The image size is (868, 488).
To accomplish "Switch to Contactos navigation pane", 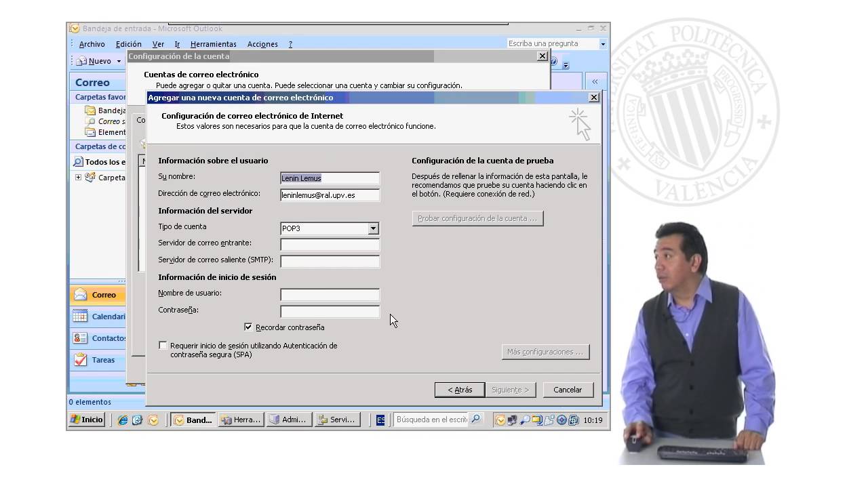I will coord(98,338).
